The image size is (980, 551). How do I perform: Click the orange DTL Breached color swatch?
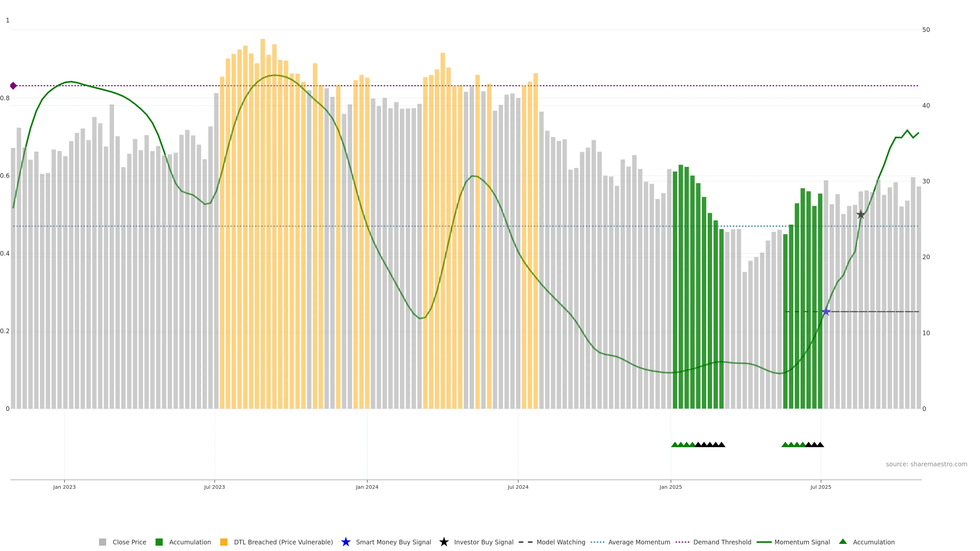tap(224, 542)
